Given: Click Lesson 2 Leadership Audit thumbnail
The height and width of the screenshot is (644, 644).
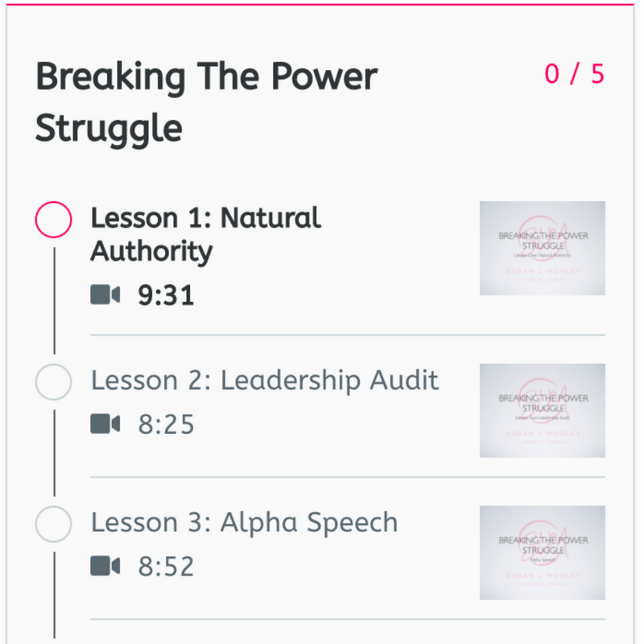Looking at the screenshot, I should (542, 411).
